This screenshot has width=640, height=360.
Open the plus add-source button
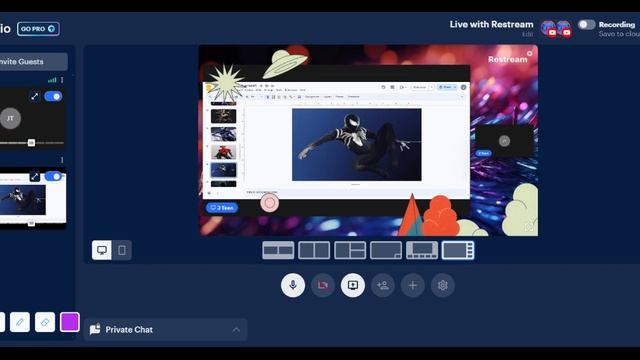coord(413,285)
